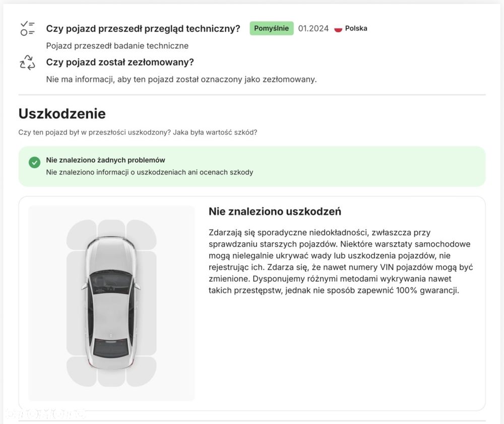Click 'Czy pojazd został zezłomowany?' heading
The image size is (504, 424).
point(120,62)
